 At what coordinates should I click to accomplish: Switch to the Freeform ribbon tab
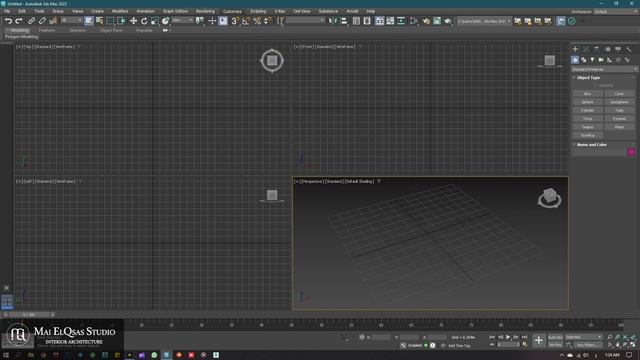[47, 30]
